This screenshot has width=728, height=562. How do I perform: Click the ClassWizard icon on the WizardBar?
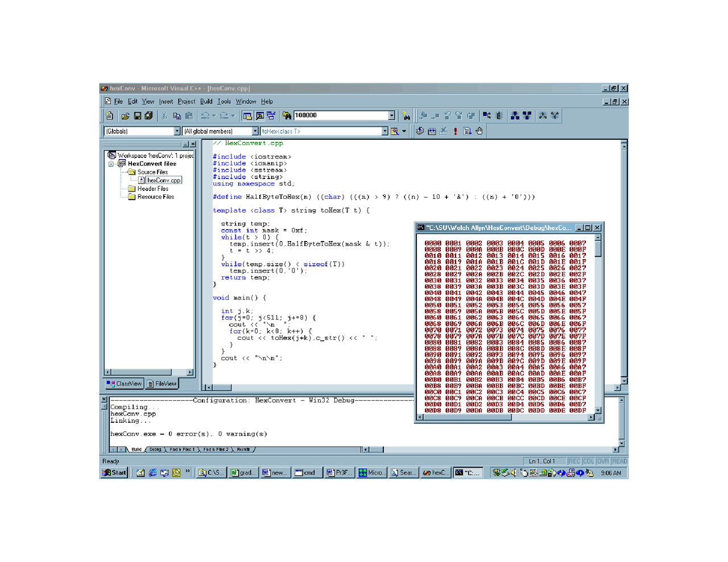click(x=394, y=131)
